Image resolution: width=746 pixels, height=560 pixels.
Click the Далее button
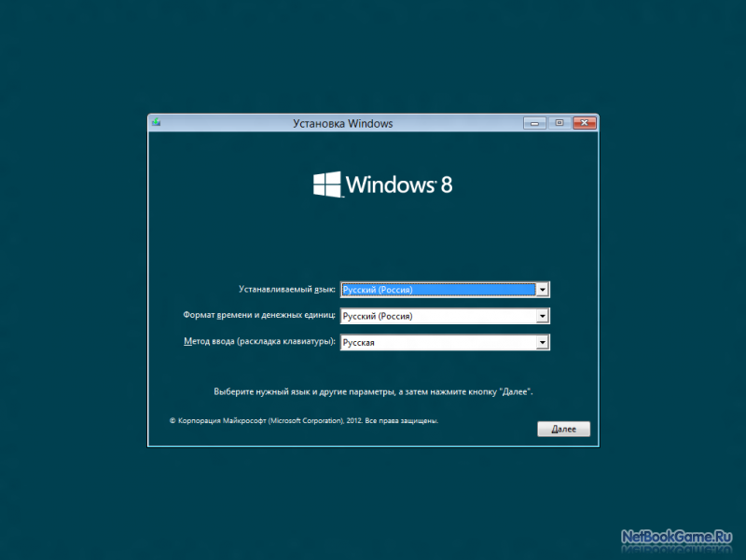pyautogui.click(x=564, y=429)
